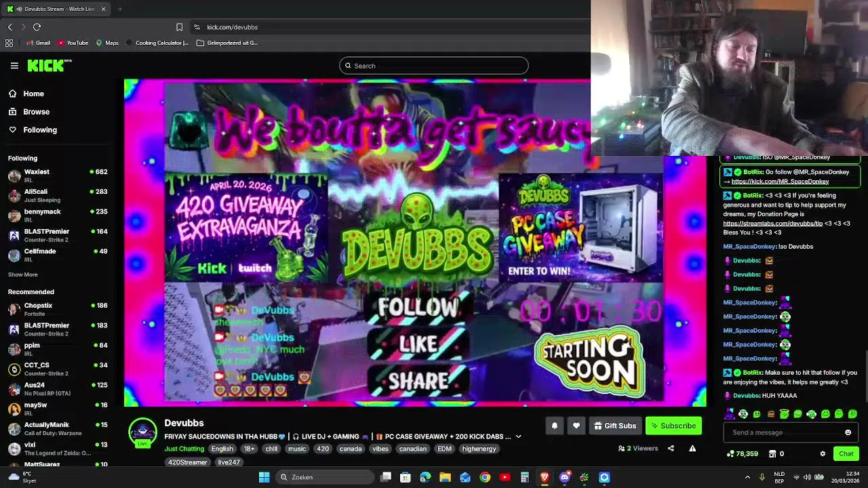Open Cellfmade channel with 49 viewers

58,255
